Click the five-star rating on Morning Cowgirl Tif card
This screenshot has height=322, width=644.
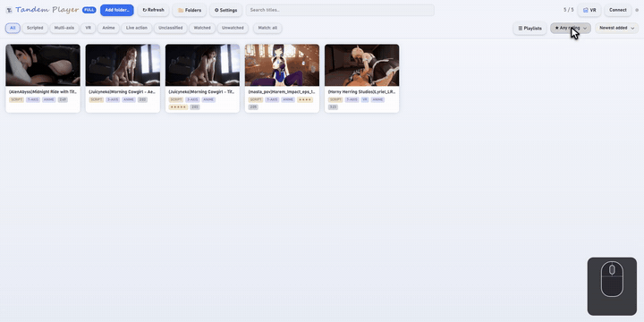pyautogui.click(x=178, y=107)
